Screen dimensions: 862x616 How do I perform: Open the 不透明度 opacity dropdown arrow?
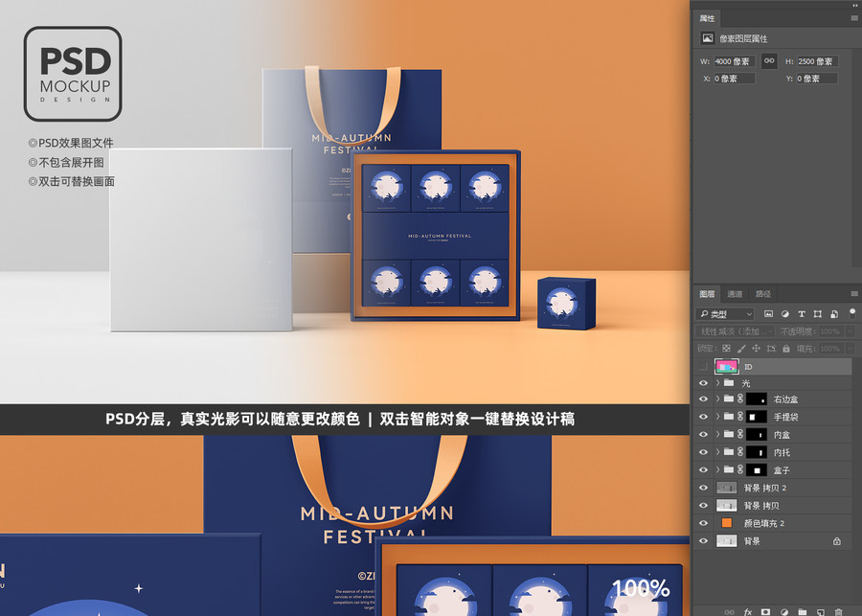click(x=850, y=331)
